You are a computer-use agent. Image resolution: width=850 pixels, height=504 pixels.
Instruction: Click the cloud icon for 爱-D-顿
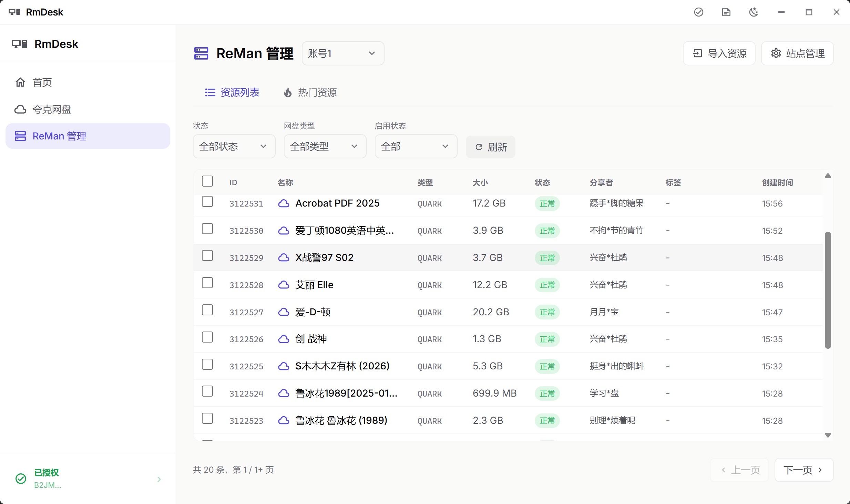pos(284,312)
